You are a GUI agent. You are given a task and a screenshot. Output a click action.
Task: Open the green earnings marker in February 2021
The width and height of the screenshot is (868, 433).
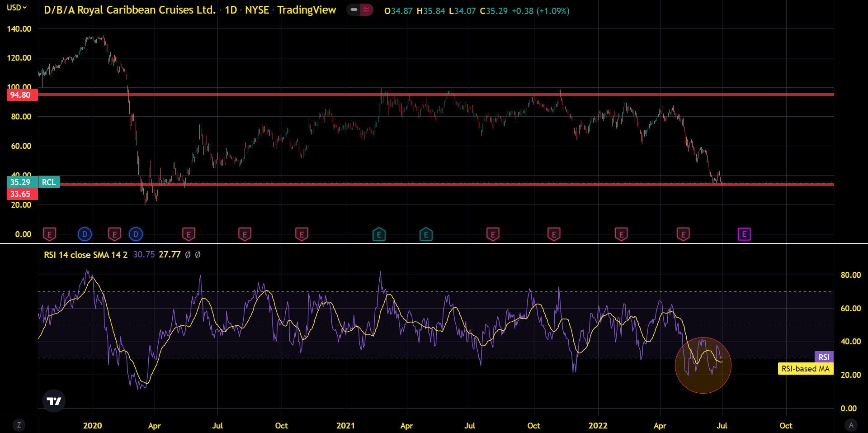[x=379, y=234]
